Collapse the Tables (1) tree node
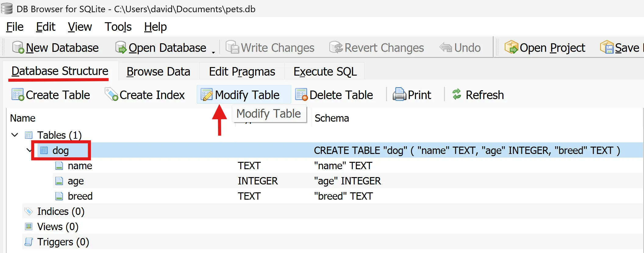Viewport: 644px width, 253px height. coord(15,135)
